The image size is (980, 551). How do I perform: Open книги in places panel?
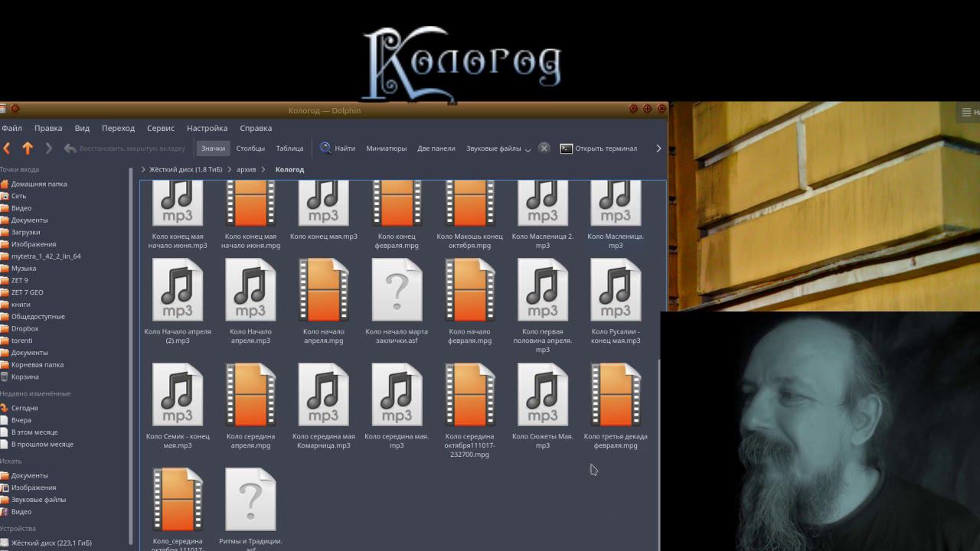[21, 305]
